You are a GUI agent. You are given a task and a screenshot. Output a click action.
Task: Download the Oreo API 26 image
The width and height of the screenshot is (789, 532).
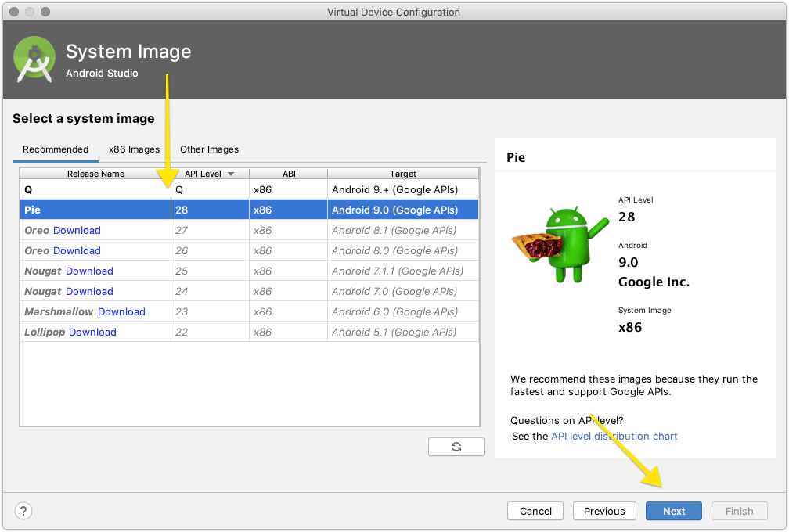pos(77,250)
